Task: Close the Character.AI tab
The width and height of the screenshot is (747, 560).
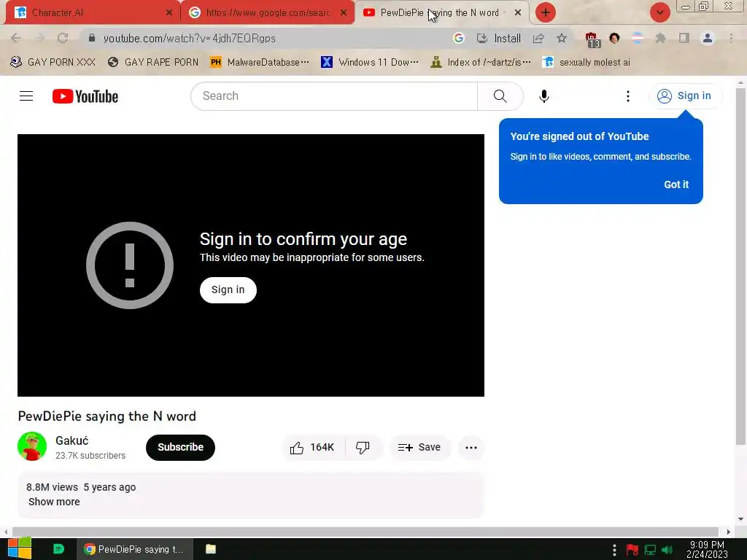Action: coord(169,13)
